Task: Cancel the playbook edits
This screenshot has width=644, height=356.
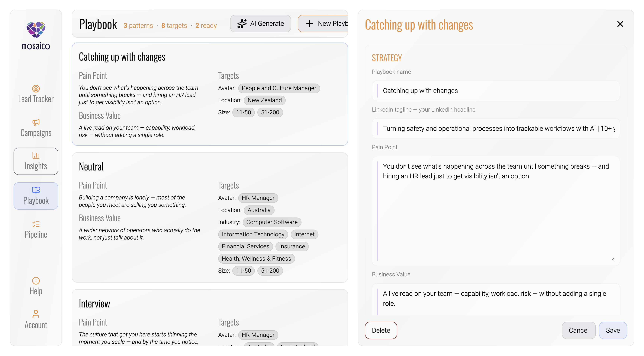Action: (x=578, y=330)
